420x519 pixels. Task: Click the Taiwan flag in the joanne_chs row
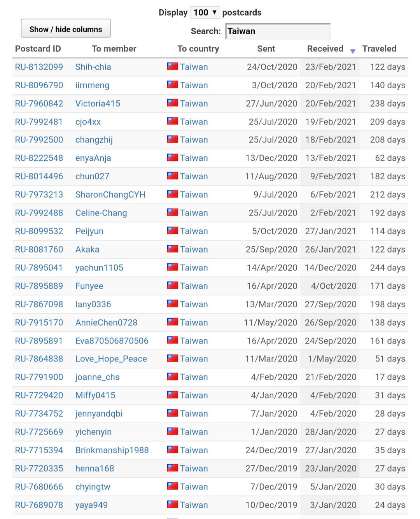coord(173,376)
